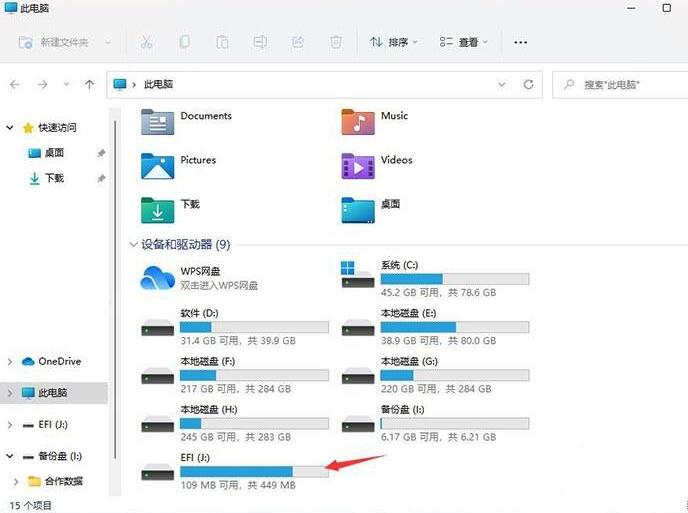Click the Delete trash can icon

coord(336,42)
